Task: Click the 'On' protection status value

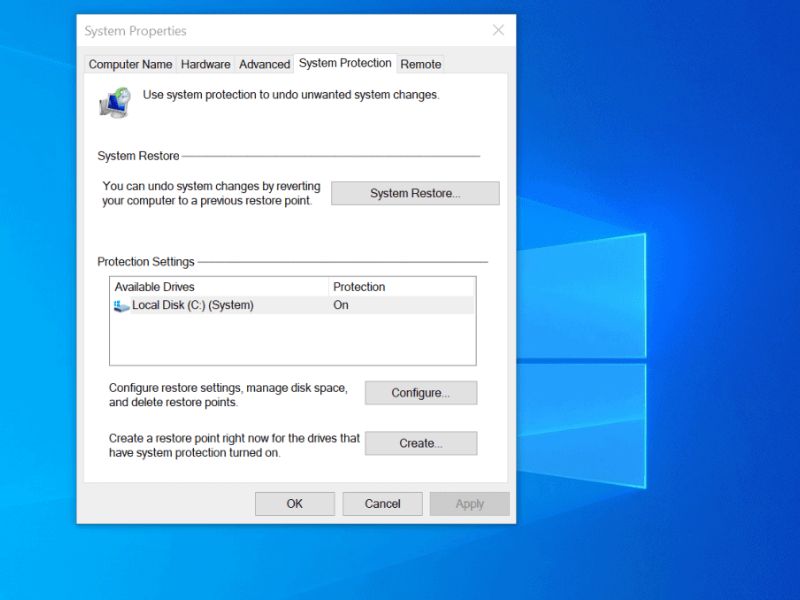Action: pos(341,305)
